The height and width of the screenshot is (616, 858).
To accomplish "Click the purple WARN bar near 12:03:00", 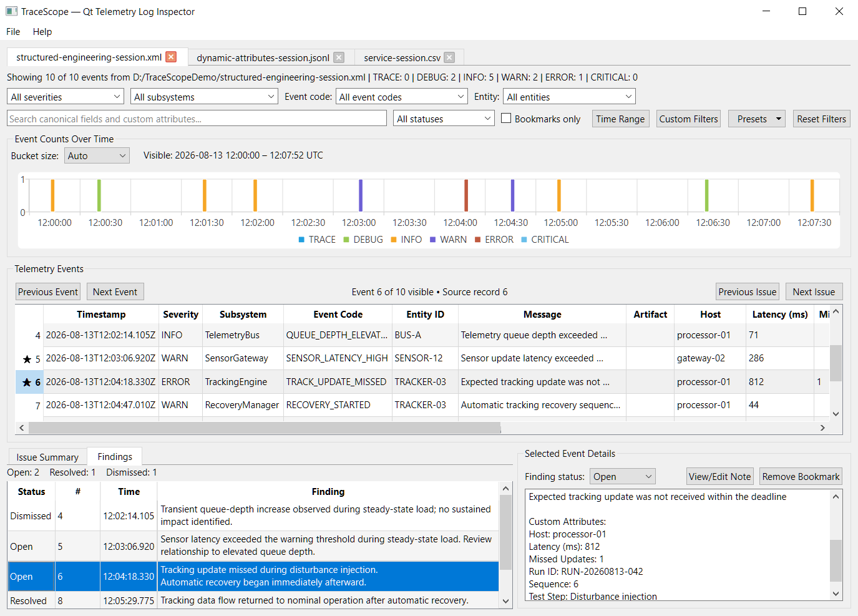I will coord(361,195).
